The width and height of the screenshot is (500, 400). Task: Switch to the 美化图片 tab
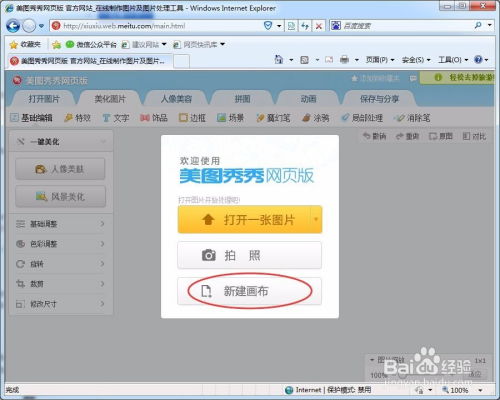[x=110, y=99]
